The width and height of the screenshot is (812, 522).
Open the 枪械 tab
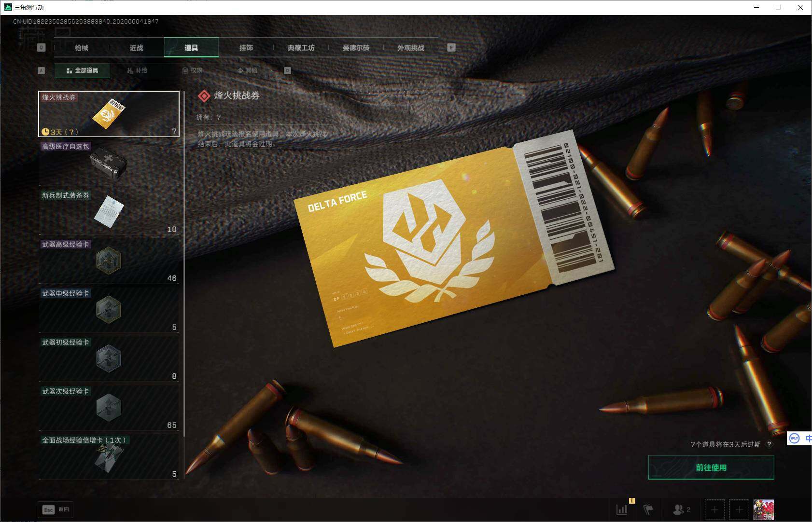82,48
